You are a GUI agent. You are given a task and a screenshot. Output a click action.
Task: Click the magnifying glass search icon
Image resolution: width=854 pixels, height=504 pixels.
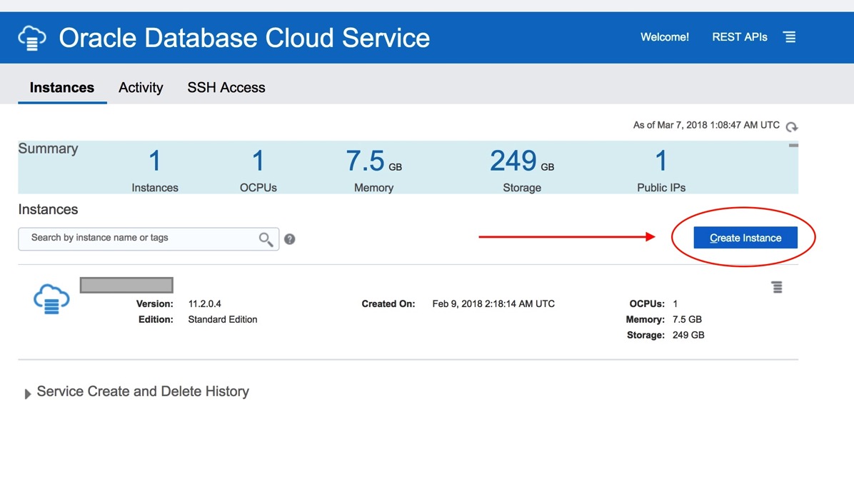(x=266, y=239)
